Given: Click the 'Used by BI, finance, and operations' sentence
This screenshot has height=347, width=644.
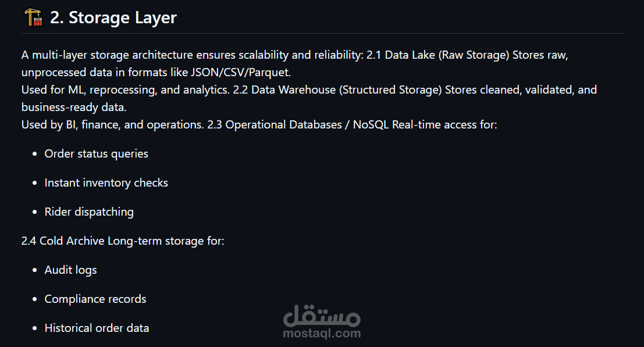Looking at the screenshot, I should coord(111,124).
